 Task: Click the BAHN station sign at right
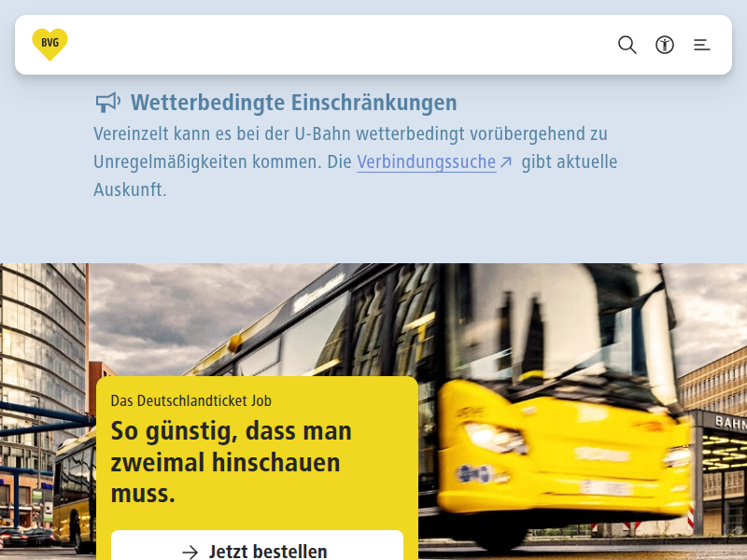(x=728, y=422)
